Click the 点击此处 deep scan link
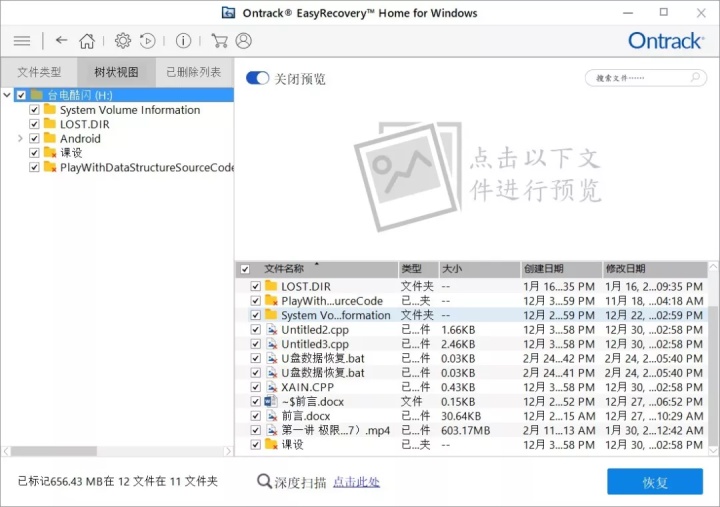The width and height of the screenshot is (720, 507). [356, 482]
